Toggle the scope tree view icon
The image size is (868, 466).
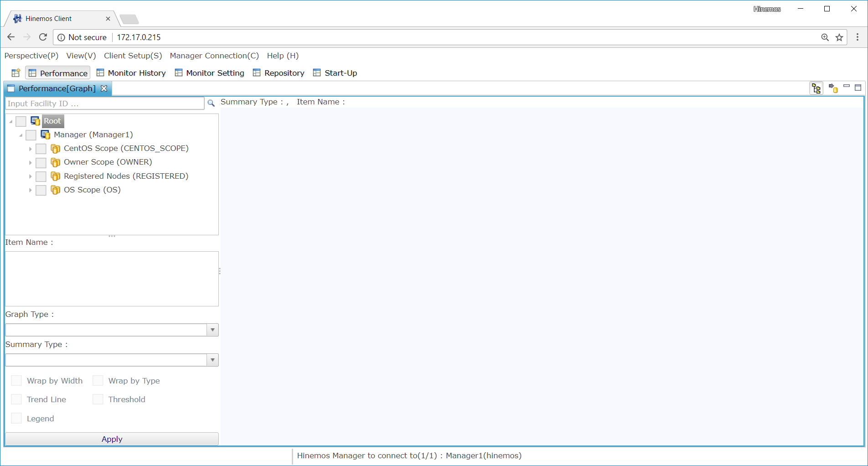point(816,88)
